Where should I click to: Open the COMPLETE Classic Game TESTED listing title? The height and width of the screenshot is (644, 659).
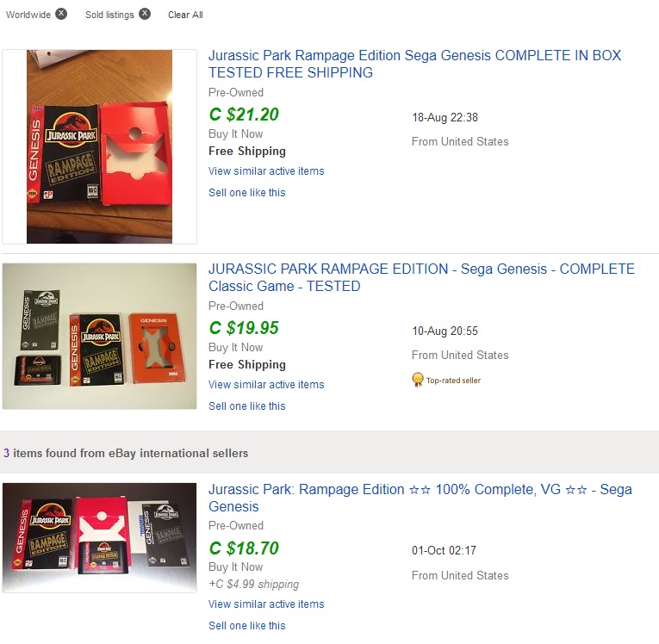tap(421, 277)
